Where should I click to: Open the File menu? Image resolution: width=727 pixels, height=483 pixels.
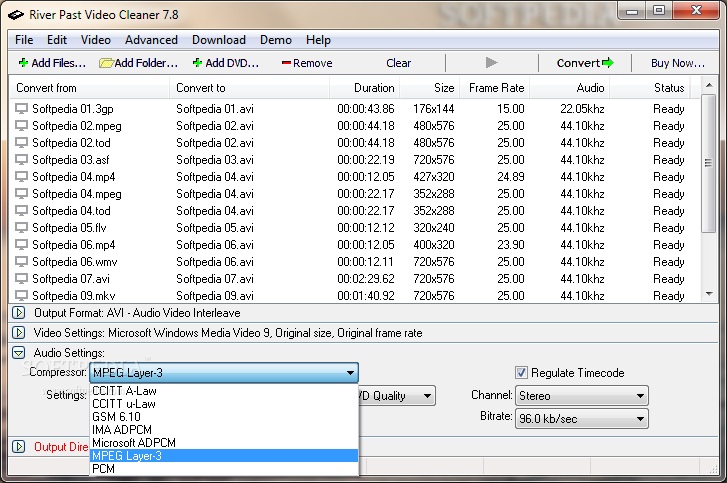[24, 40]
